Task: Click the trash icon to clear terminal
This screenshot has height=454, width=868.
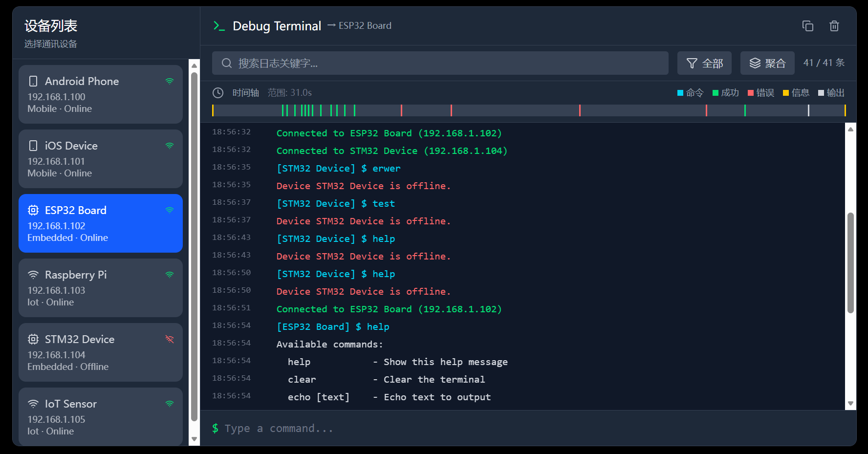Action: pos(834,26)
